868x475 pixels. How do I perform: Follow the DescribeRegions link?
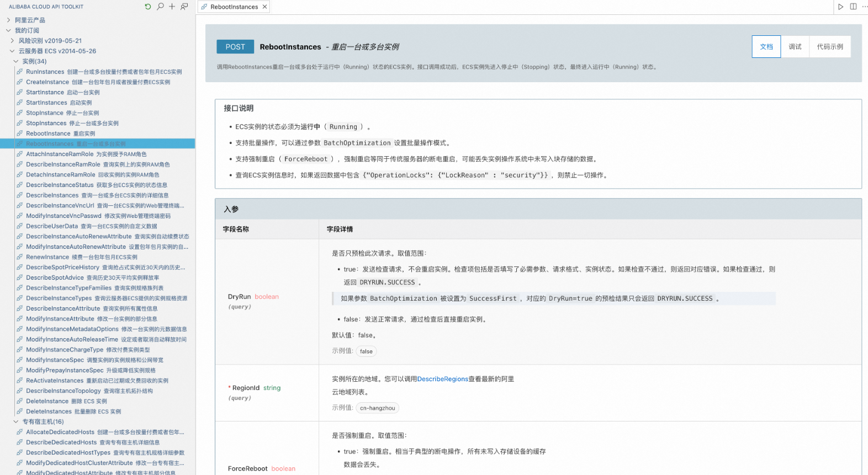tap(442, 379)
